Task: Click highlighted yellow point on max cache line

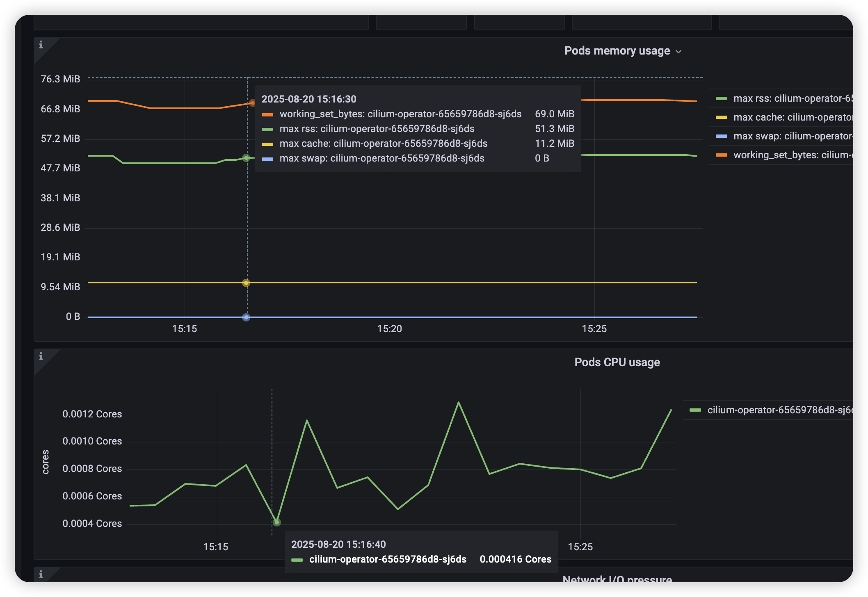Action: click(246, 283)
